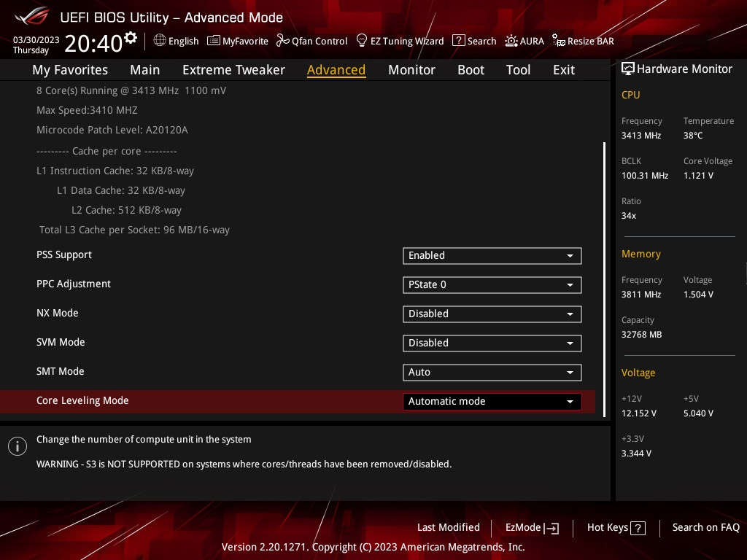Click the 20:40 clock display
The image size is (747, 560).
pos(93,44)
